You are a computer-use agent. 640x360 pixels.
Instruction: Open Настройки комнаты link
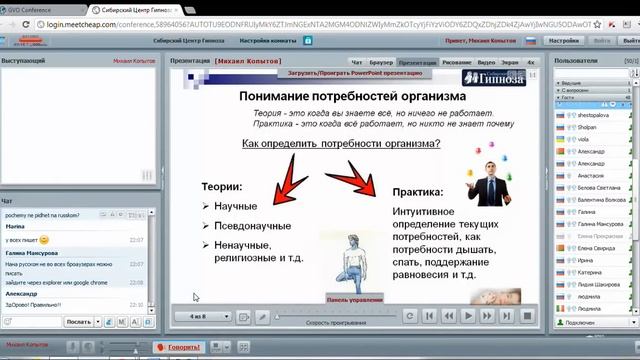pyautogui.click(x=268, y=41)
